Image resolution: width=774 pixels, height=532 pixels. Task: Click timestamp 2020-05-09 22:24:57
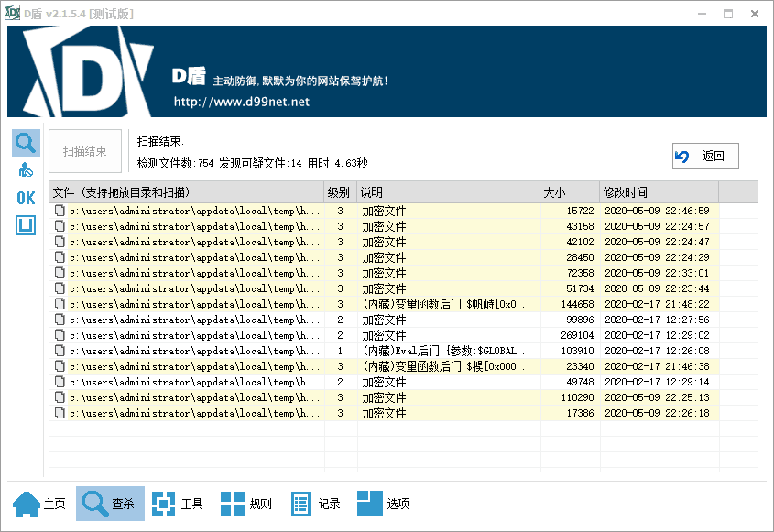pyautogui.click(x=657, y=226)
